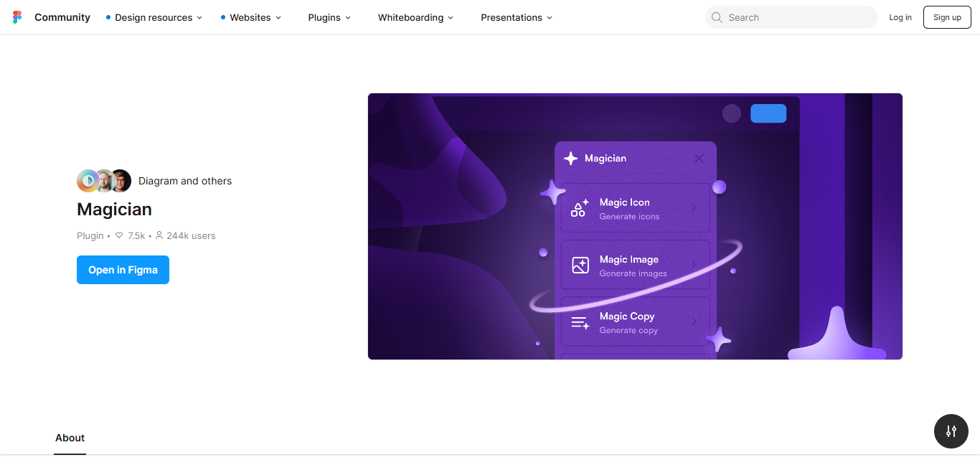
Task: Click the Sign up button
Action: (947, 17)
